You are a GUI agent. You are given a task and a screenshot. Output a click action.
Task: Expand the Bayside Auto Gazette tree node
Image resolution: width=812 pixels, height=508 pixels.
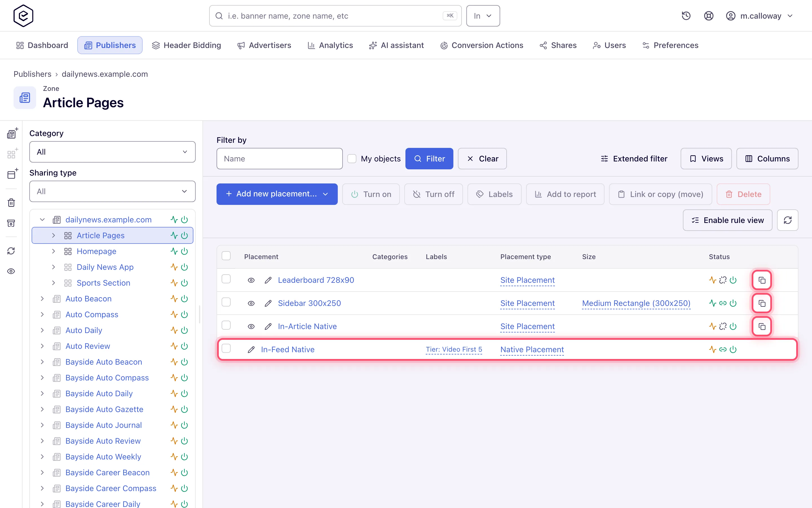42,409
